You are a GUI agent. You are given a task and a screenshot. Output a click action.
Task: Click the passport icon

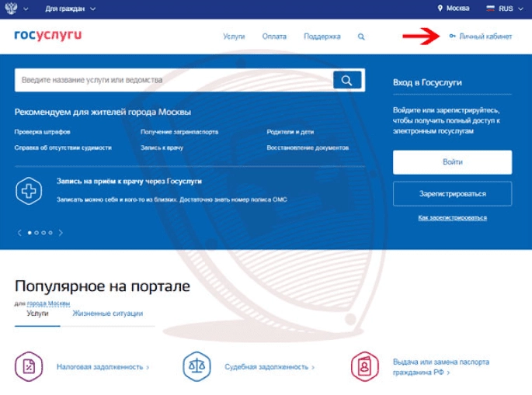[365, 366]
